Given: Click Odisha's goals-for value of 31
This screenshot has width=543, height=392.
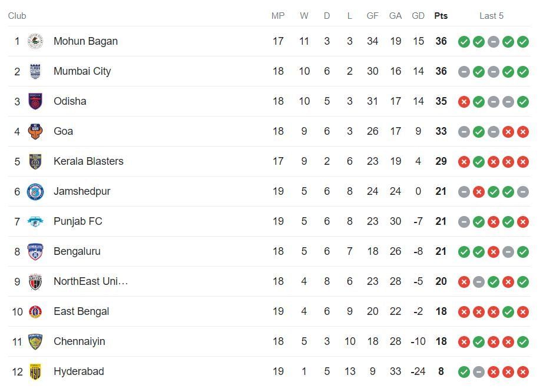Looking at the screenshot, I should coord(372,101).
